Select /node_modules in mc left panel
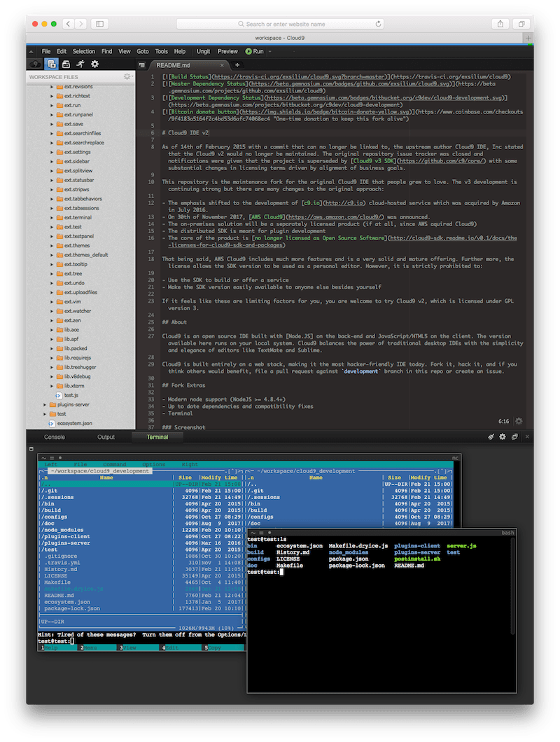The height and width of the screenshot is (742, 560). tap(62, 530)
